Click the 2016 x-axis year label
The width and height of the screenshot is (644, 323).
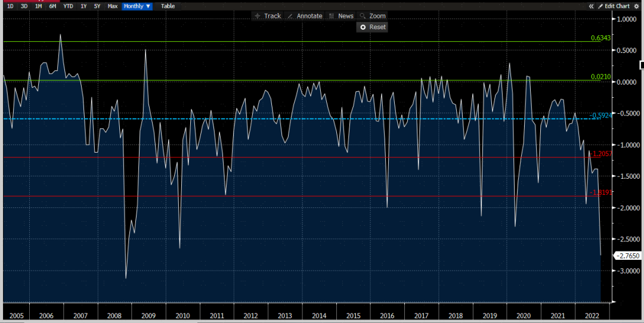pyautogui.click(x=387, y=316)
